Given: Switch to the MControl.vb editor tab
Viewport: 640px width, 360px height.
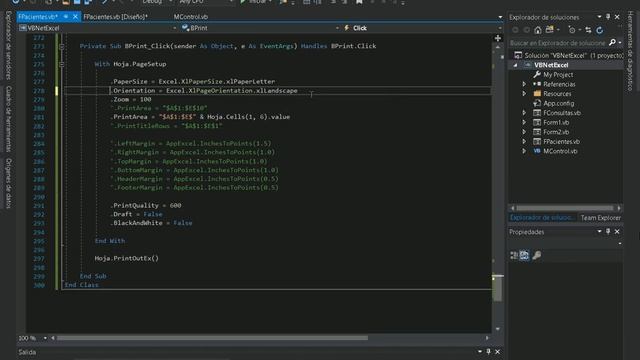Looking at the screenshot, I should 191,17.
